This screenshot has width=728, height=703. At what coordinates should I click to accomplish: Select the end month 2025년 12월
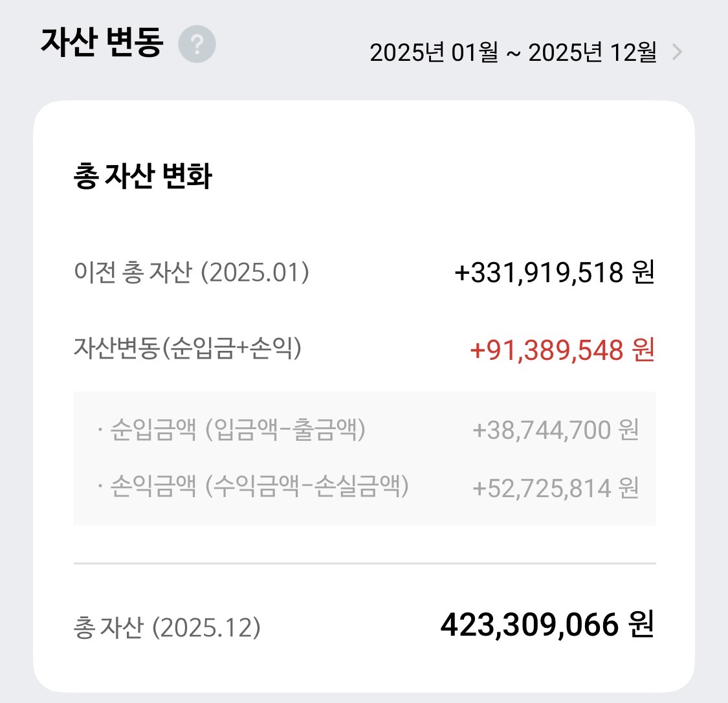(x=592, y=52)
